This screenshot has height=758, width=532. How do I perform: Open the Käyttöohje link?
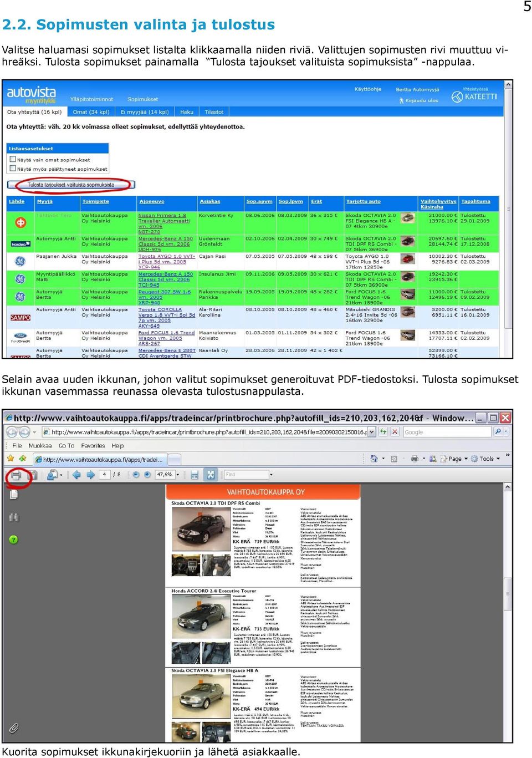(x=368, y=89)
